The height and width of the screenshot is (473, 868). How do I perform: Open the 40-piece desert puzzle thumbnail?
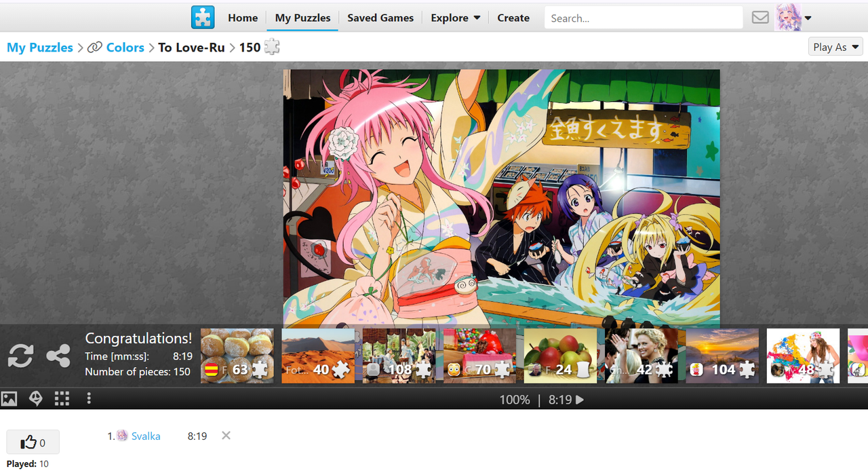(318, 356)
